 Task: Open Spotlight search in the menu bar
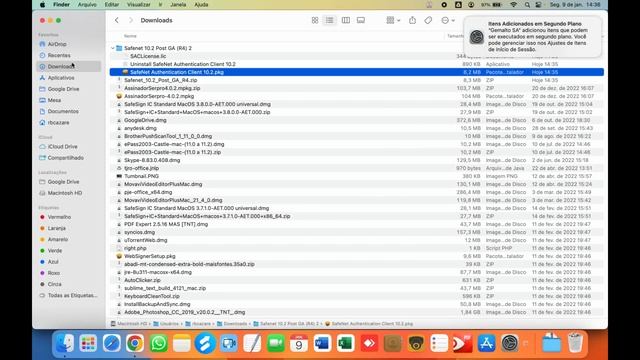[x=527, y=4]
